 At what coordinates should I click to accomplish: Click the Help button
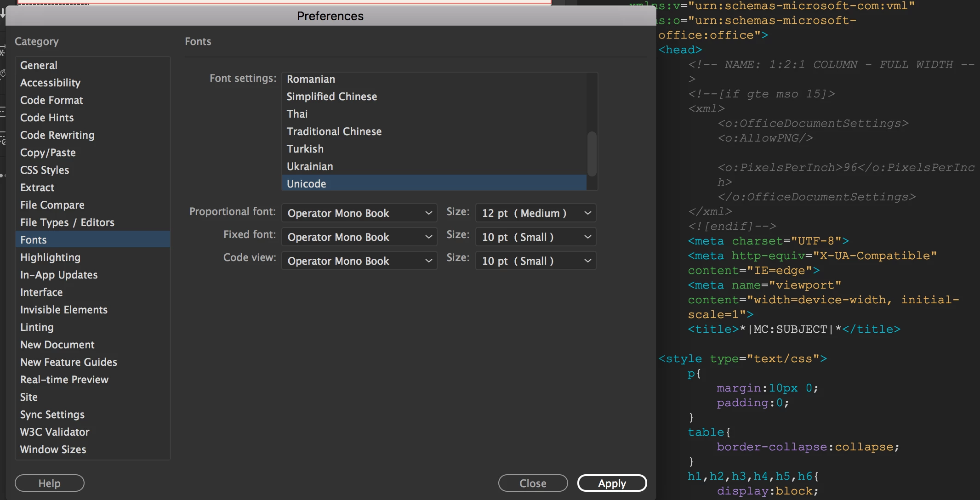pos(49,483)
